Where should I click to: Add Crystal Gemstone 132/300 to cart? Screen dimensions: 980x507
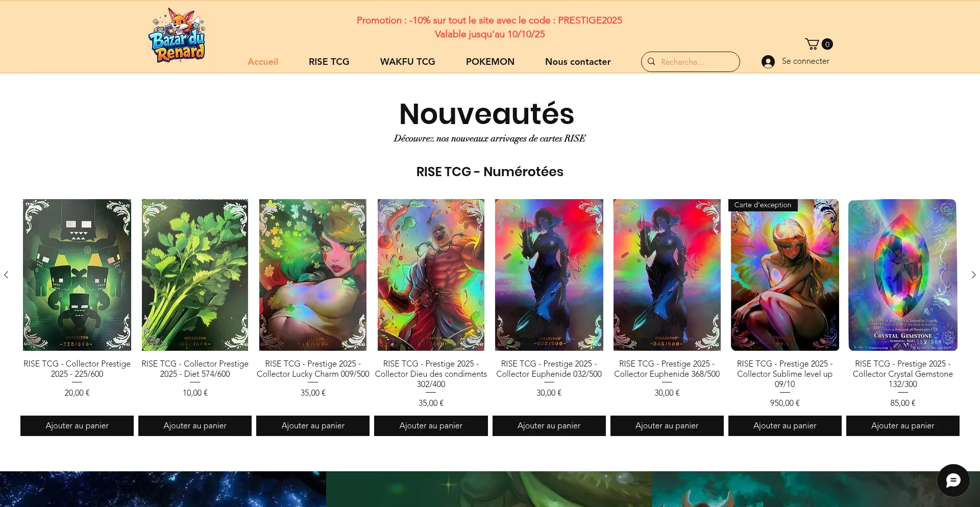(x=903, y=426)
